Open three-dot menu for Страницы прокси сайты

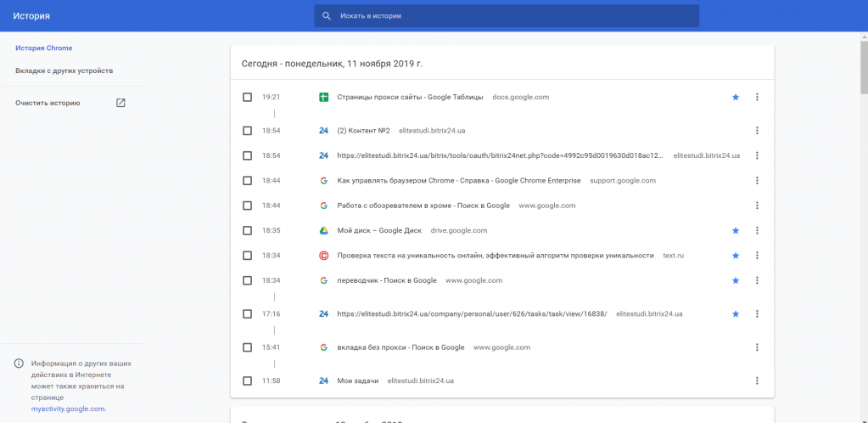click(x=758, y=97)
